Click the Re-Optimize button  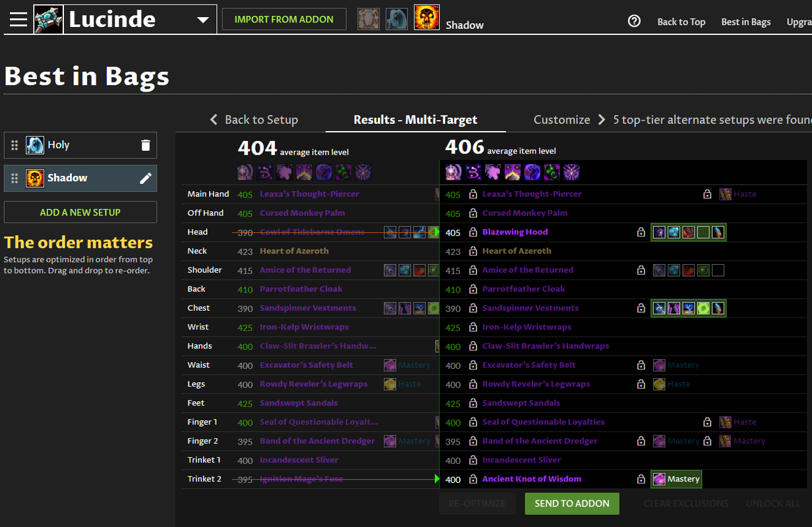tap(477, 503)
